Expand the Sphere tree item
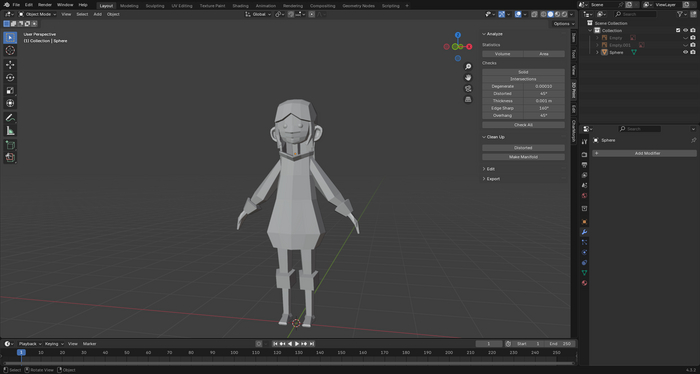700x374 pixels. (597, 52)
